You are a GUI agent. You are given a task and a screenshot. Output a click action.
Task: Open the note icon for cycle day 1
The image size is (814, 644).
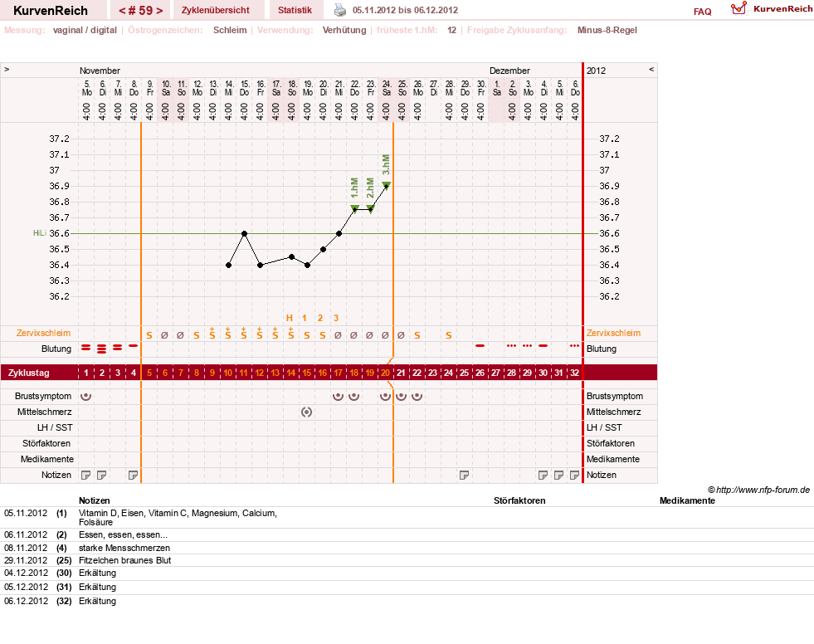(x=86, y=475)
